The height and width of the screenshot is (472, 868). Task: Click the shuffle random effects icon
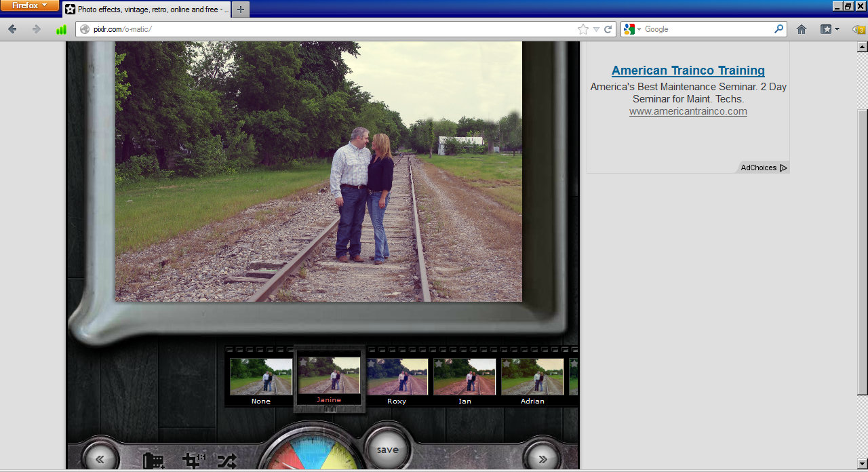coord(226,461)
